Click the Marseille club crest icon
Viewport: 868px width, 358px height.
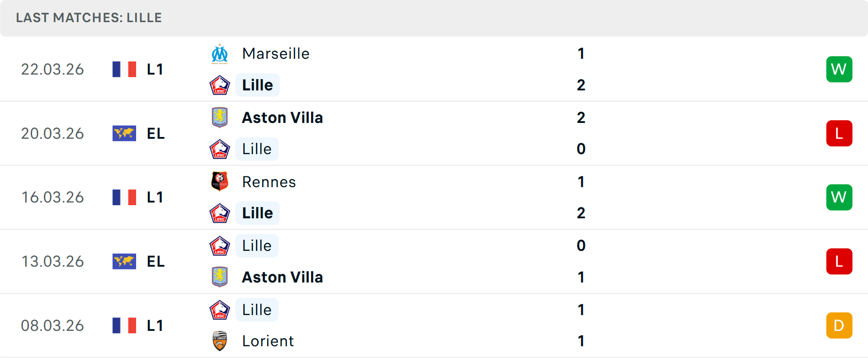(220, 54)
